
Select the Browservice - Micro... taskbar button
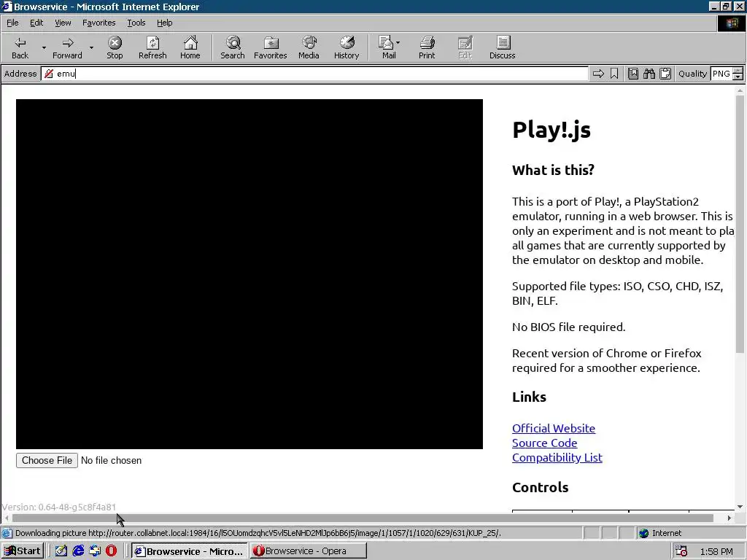[190, 551]
